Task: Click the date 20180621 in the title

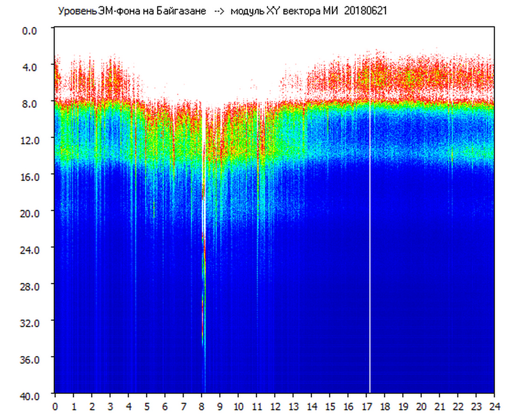Action: coord(365,11)
